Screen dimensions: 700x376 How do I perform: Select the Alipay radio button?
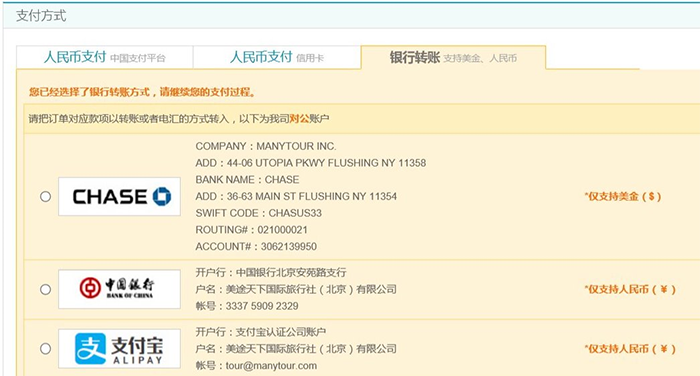pyautogui.click(x=46, y=348)
